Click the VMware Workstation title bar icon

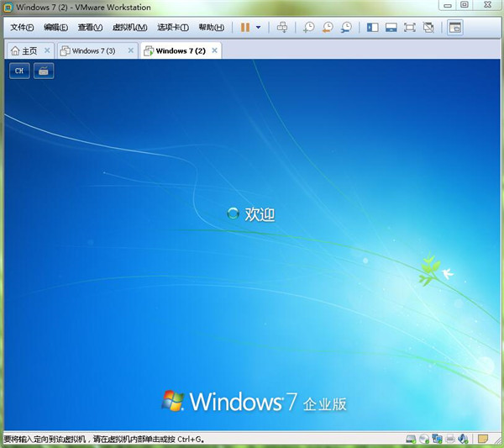pyautogui.click(x=8, y=8)
